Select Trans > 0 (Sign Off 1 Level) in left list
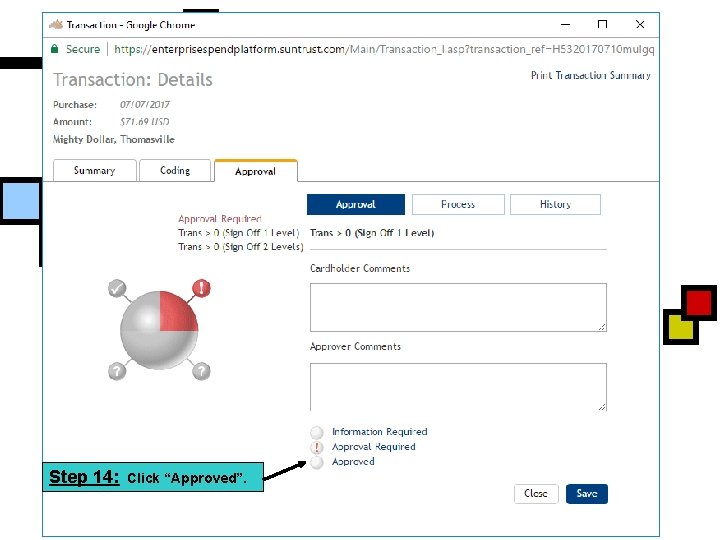The image size is (720, 540). (239, 233)
